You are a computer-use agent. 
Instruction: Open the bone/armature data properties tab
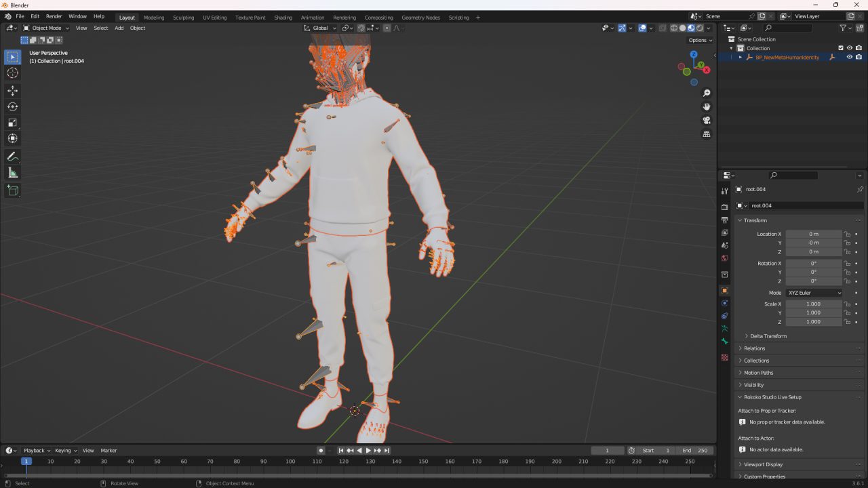[x=725, y=342]
